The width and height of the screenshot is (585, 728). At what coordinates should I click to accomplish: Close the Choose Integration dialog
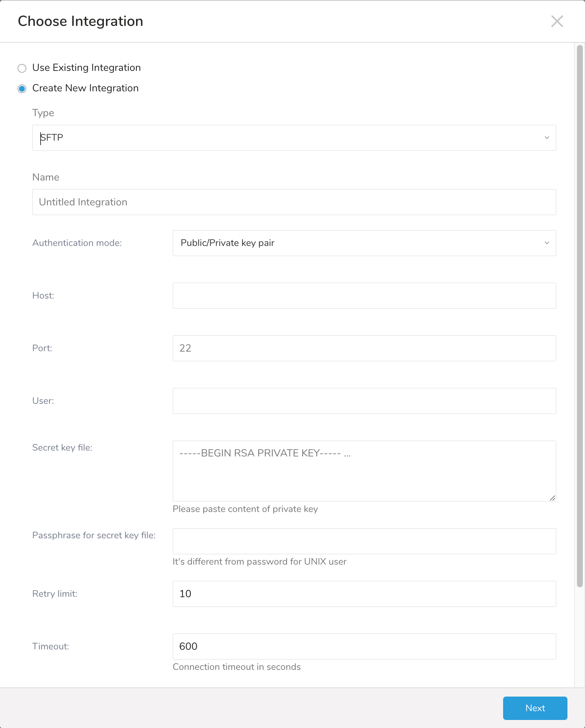click(x=557, y=21)
